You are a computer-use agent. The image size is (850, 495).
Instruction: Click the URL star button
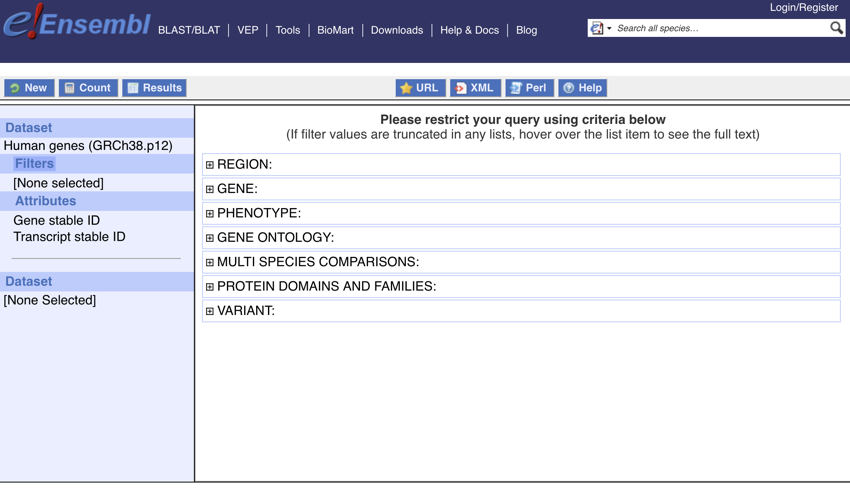point(420,88)
